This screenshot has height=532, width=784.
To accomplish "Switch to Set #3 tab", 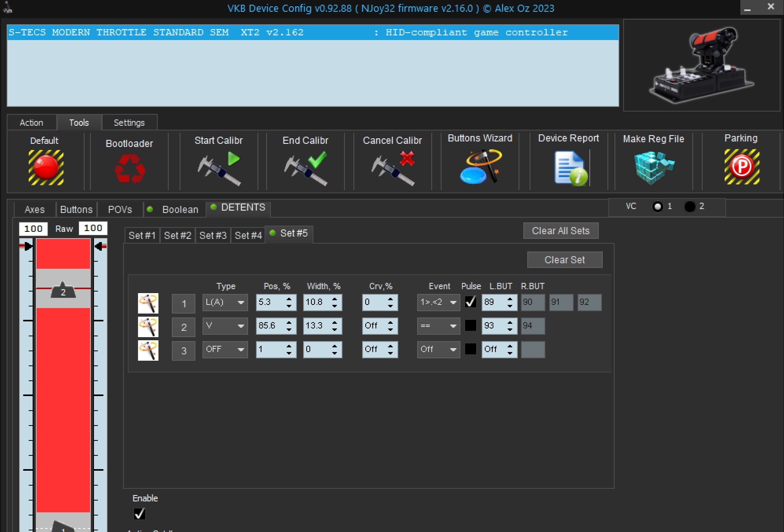I will pyautogui.click(x=213, y=235).
